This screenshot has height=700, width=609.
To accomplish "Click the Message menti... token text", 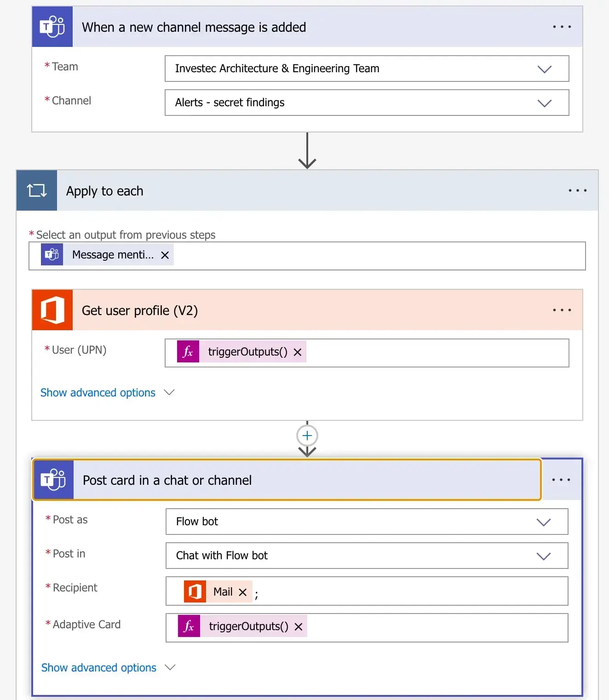I will (113, 255).
